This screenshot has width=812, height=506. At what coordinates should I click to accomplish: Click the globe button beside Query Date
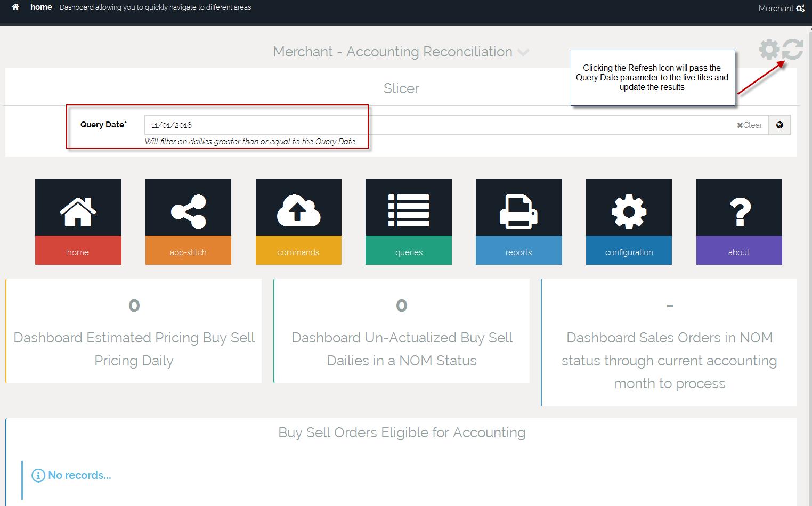[779, 125]
